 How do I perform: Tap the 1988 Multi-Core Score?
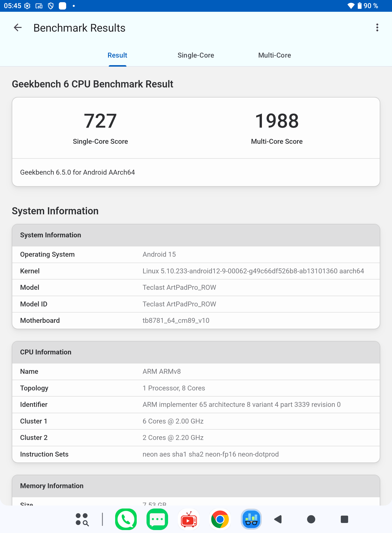point(277,121)
